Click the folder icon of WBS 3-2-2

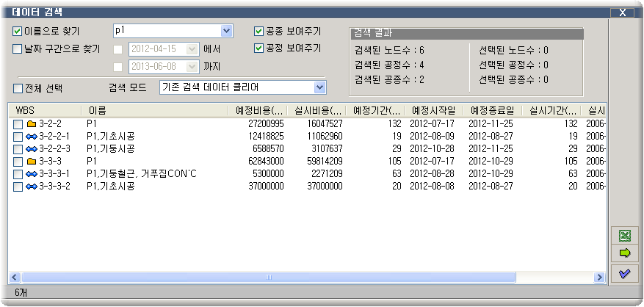32,124
